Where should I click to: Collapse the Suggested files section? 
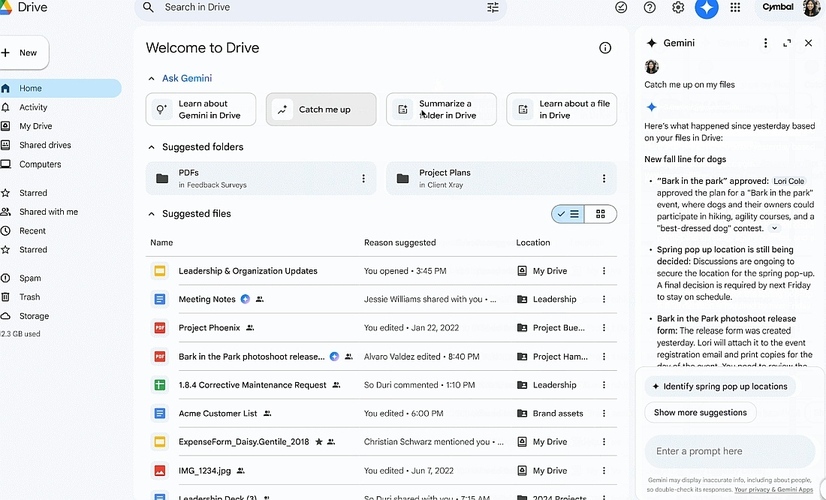click(151, 214)
